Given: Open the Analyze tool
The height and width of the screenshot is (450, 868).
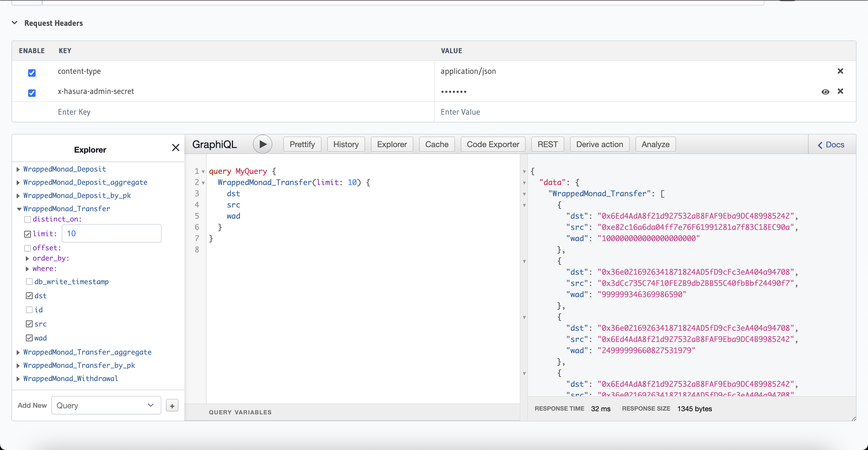Looking at the screenshot, I should 655,144.
